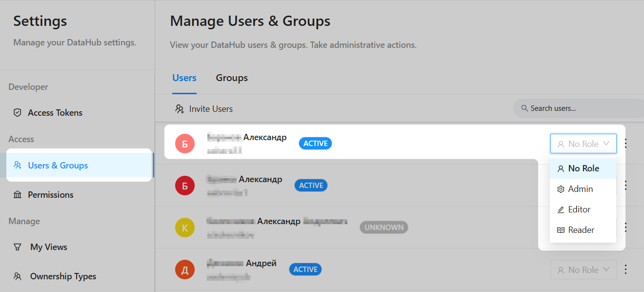Collapse the open No Role dropdown on first user
Screen dimensions: 644x292
(583, 144)
